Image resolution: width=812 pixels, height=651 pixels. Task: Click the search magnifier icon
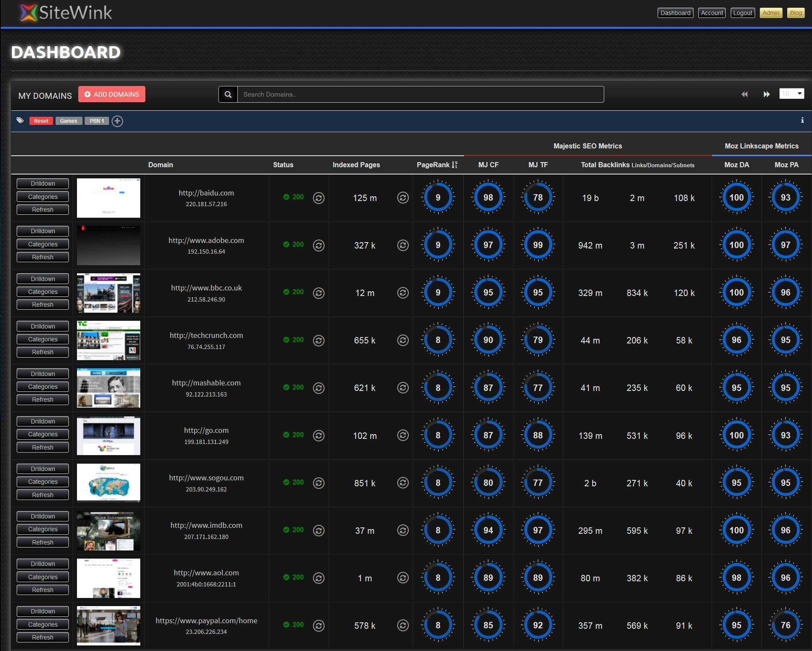(x=228, y=95)
